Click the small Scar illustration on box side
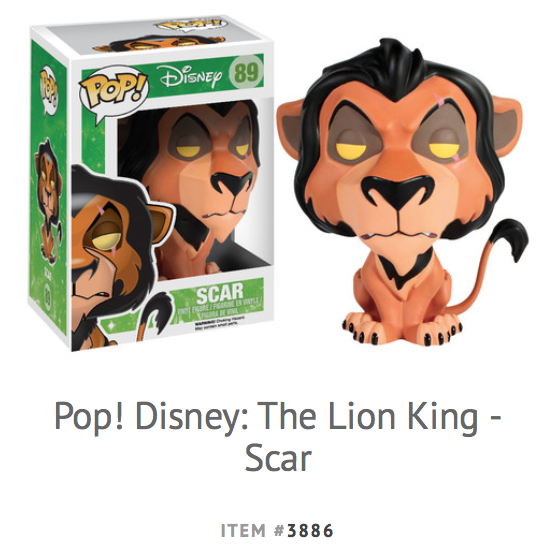546x558 pixels. point(49,201)
